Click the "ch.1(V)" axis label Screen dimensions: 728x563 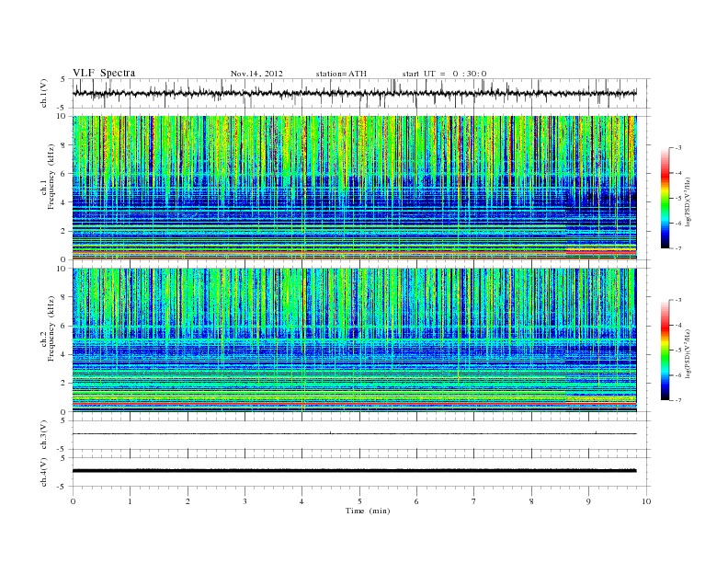click(44, 93)
